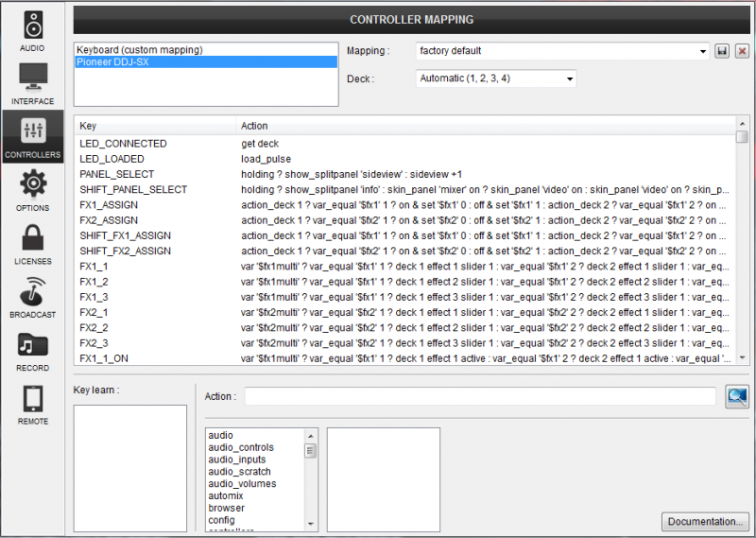Choose 'audio_inputs' action category

pyautogui.click(x=255, y=460)
